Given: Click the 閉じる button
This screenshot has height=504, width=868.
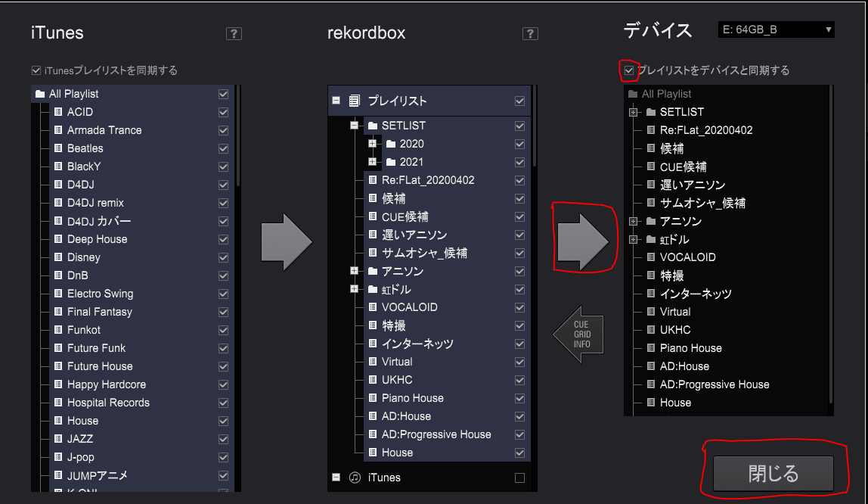Looking at the screenshot, I should tap(773, 474).
